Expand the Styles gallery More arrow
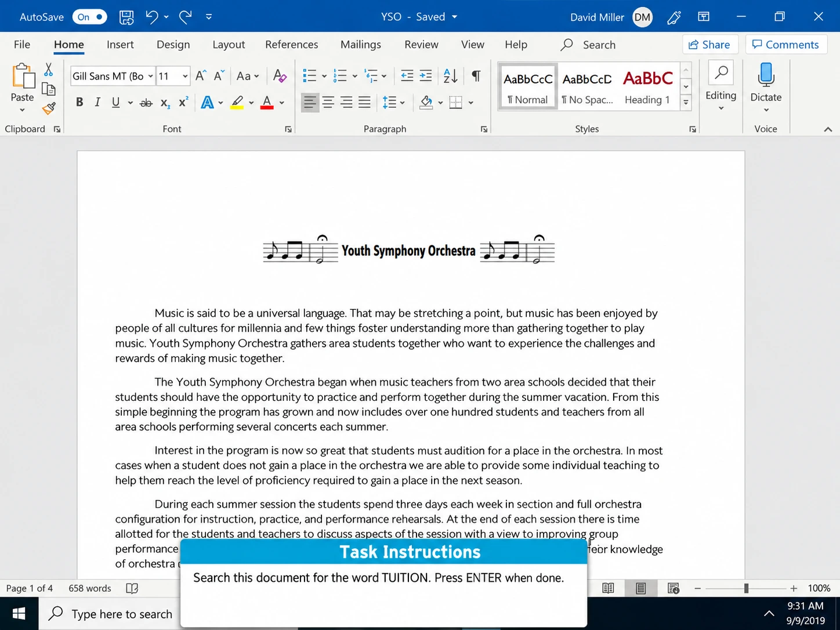This screenshot has height=630, width=840. coord(686,102)
